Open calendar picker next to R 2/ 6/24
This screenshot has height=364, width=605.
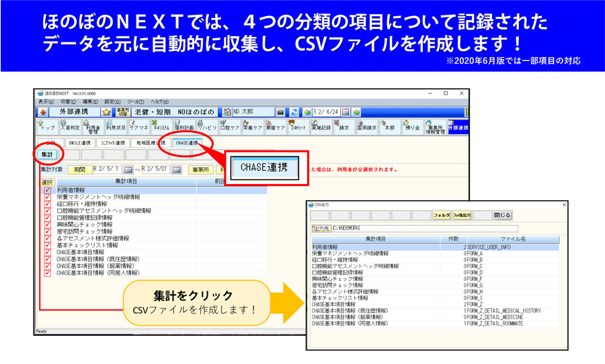coord(346,112)
